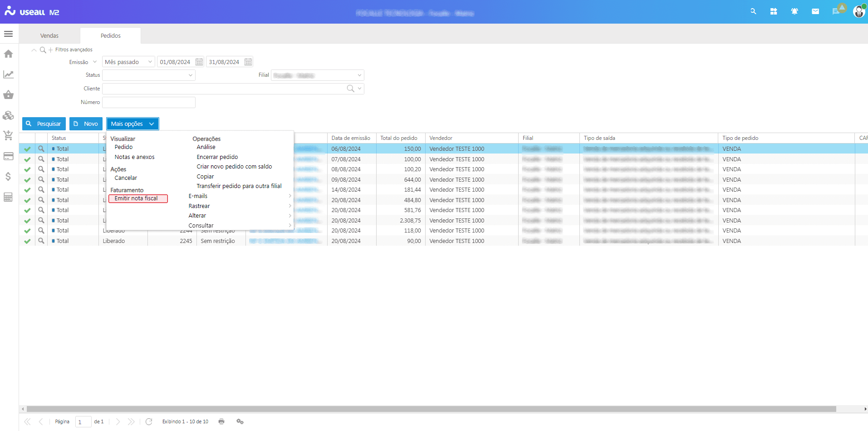Switch to the Vendas tab
This screenshot has width=868, height=431.
coord(49,35)
